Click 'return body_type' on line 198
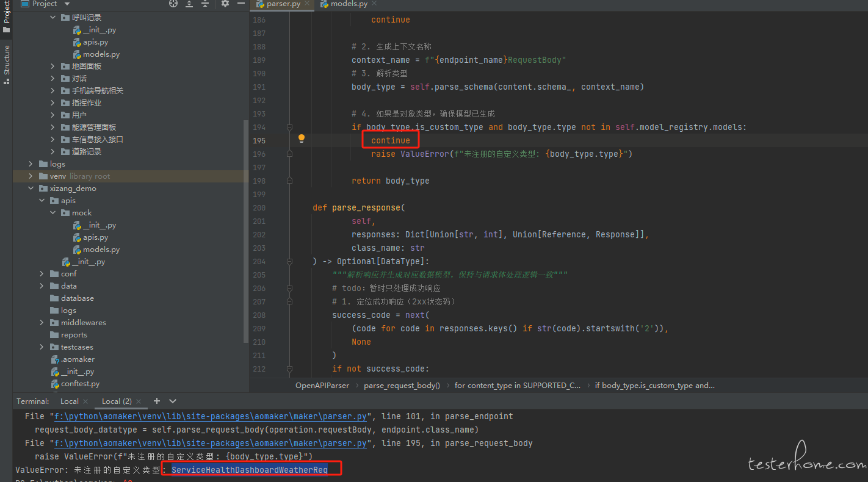Image resolution: width=868 pixels, height=482 pixels. point(391,181)
